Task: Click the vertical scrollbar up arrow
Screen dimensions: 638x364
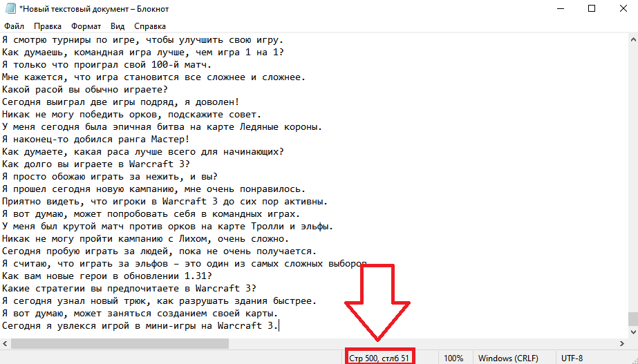Action: tap(632, 39)
